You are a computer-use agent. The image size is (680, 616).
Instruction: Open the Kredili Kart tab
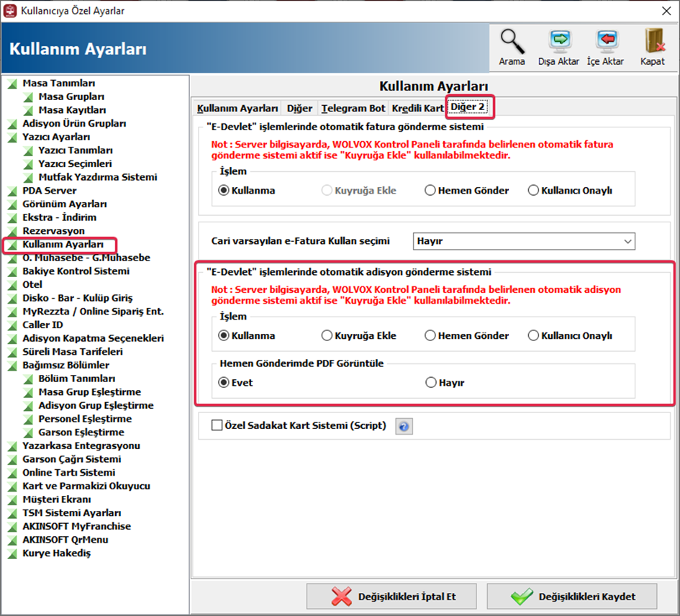[417, 108]
